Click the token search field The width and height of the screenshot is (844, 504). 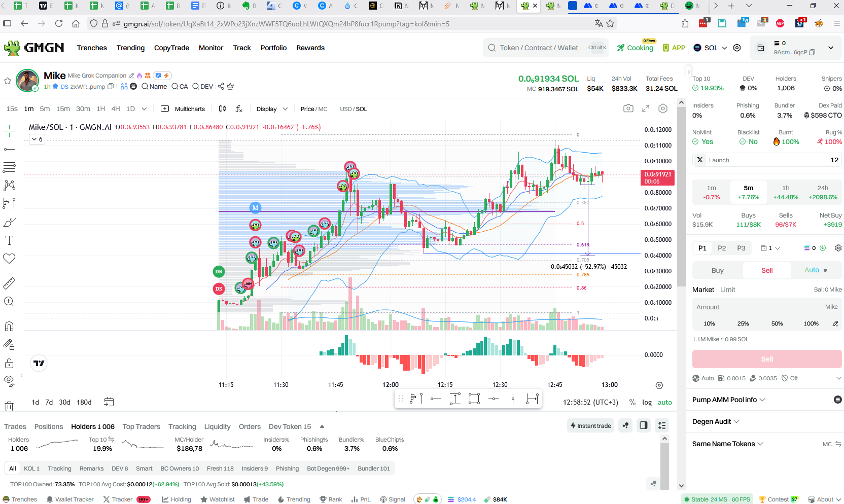[x=546, y=48]
